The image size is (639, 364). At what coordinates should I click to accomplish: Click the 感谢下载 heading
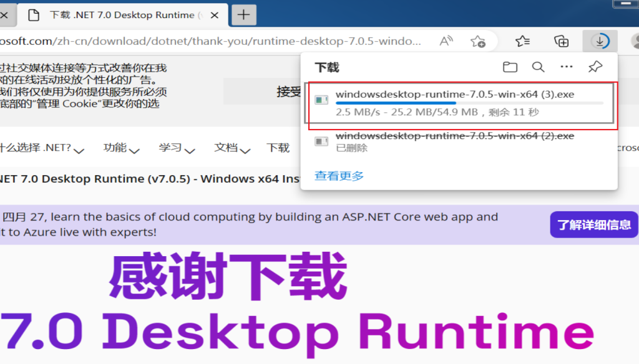coord(228,277)
